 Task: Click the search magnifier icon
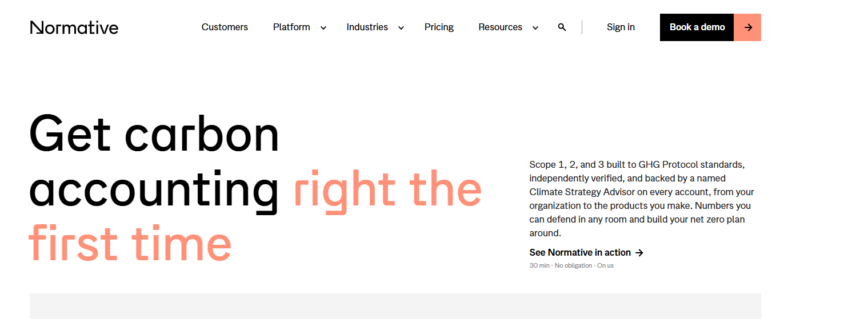[562, 27]
